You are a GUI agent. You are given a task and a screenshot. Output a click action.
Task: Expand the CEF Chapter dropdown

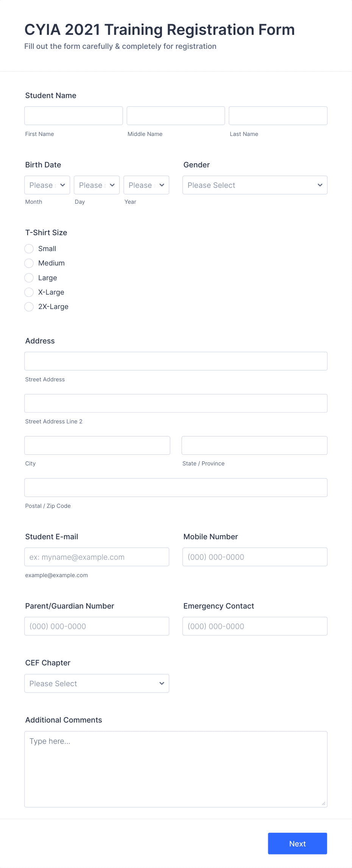pos(97,683)
